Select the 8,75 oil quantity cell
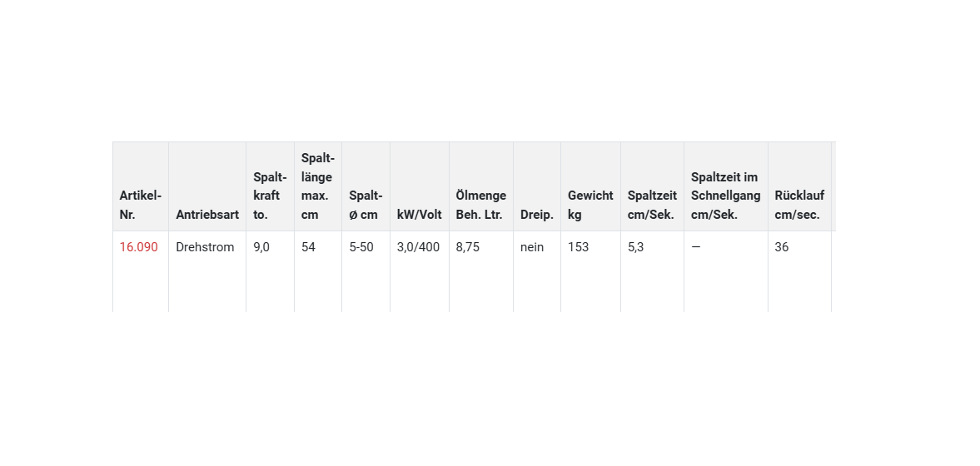Viewport: 980px width, 466px height. [x=468, y=247]
